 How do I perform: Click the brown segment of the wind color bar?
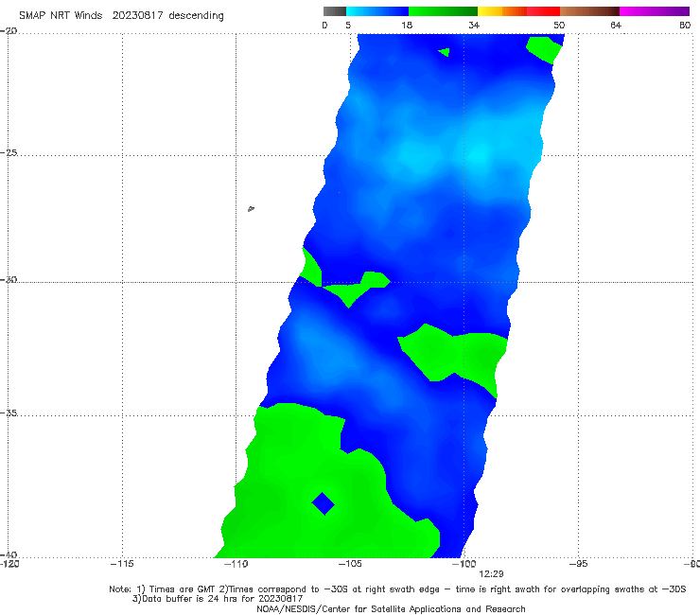(589, 11)
